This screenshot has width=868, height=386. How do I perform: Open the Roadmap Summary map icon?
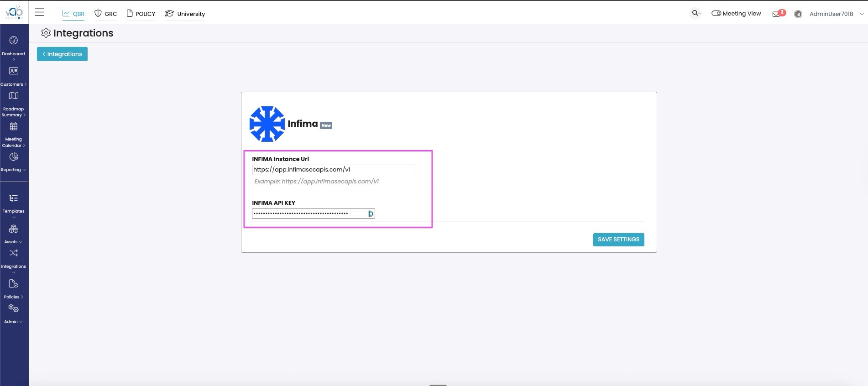pyautogui.click(x=14, y=96)
